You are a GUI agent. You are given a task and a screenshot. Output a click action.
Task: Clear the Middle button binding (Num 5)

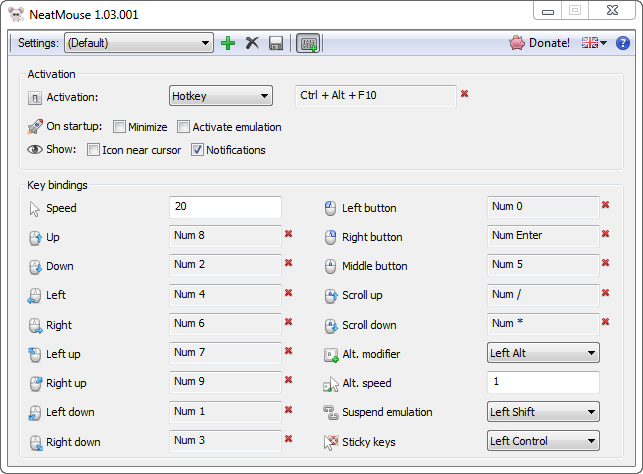(x=605, y=263)
